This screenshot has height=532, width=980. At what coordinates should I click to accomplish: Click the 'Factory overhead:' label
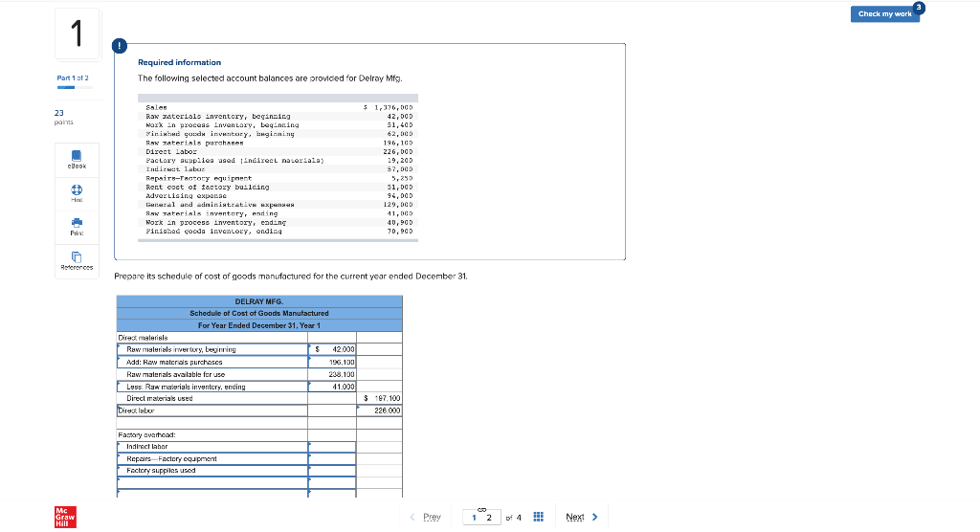click(x=146, y=435)
